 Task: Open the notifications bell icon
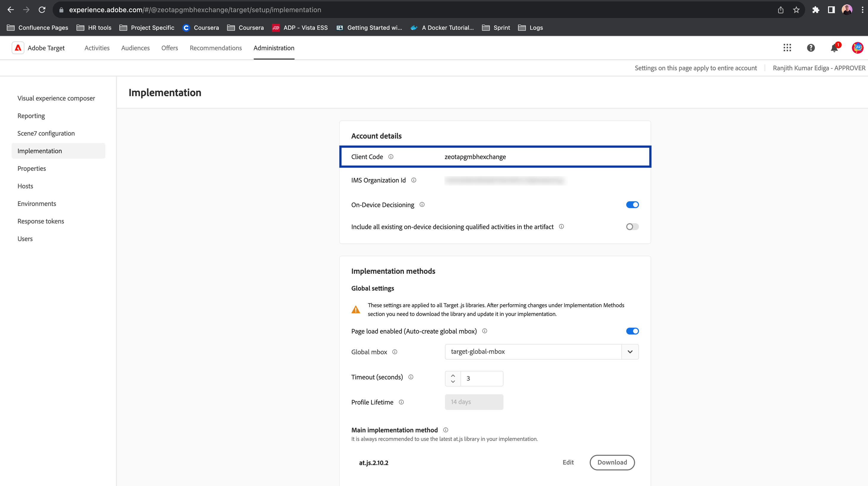(x=834, y=48)
